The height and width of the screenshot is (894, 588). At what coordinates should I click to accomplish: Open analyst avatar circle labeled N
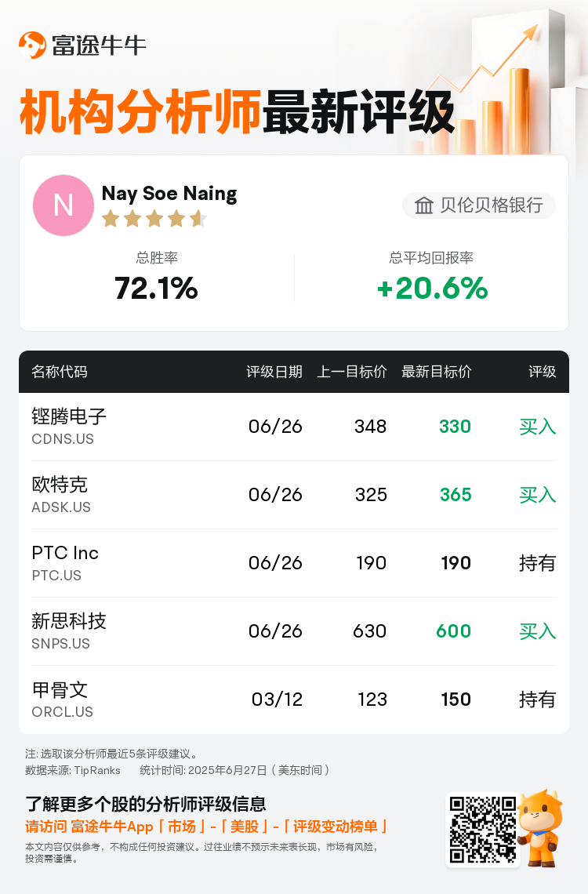coord(64,205)
